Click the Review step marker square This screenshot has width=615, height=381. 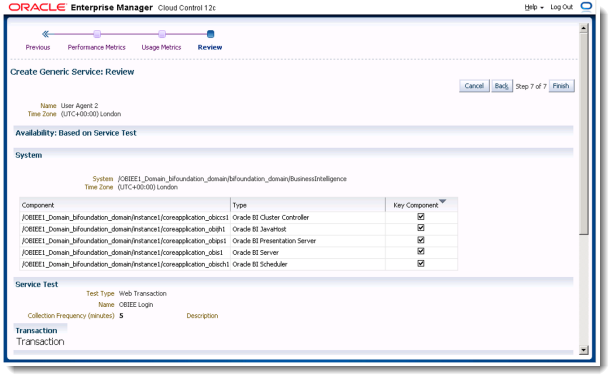210,34
